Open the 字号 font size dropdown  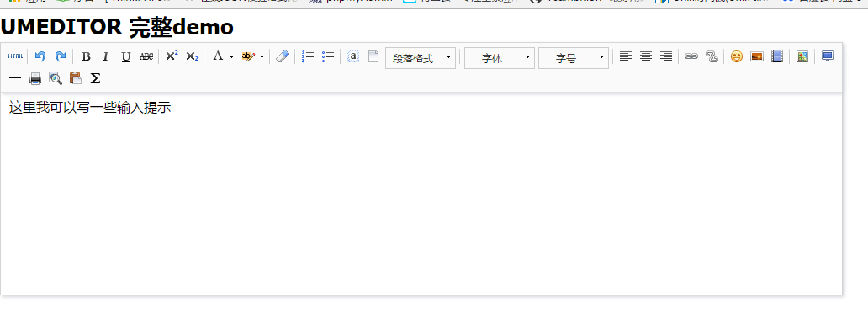pyautogui.click(x=574, y=58)
